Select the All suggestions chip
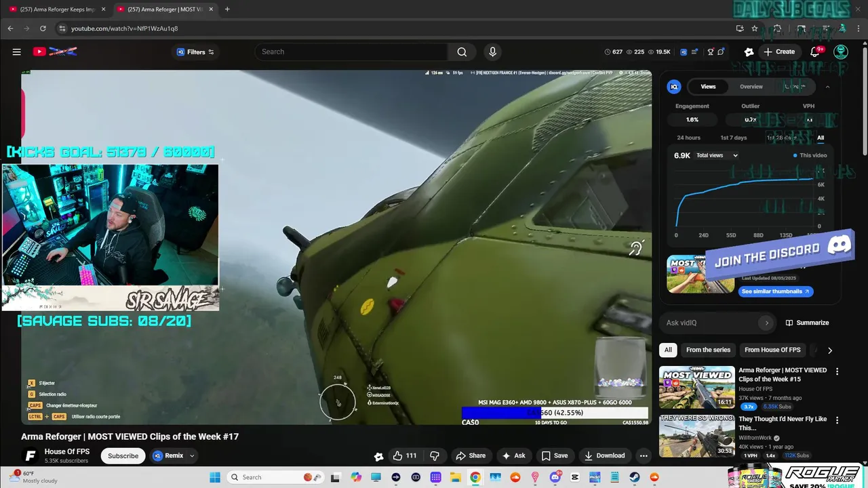Screen dimensions: 868x488 coord(668,350)
